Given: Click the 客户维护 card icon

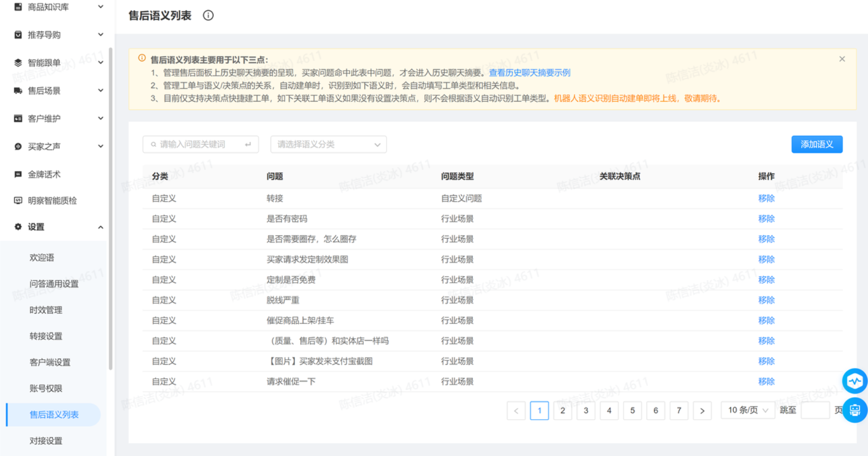Looking at the screenshot, I should pyautogui.click(x=18, y=118).
